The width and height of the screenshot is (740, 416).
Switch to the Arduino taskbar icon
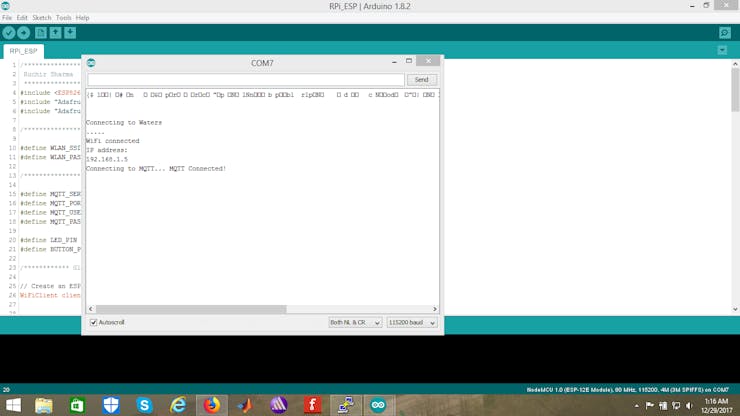378,405
